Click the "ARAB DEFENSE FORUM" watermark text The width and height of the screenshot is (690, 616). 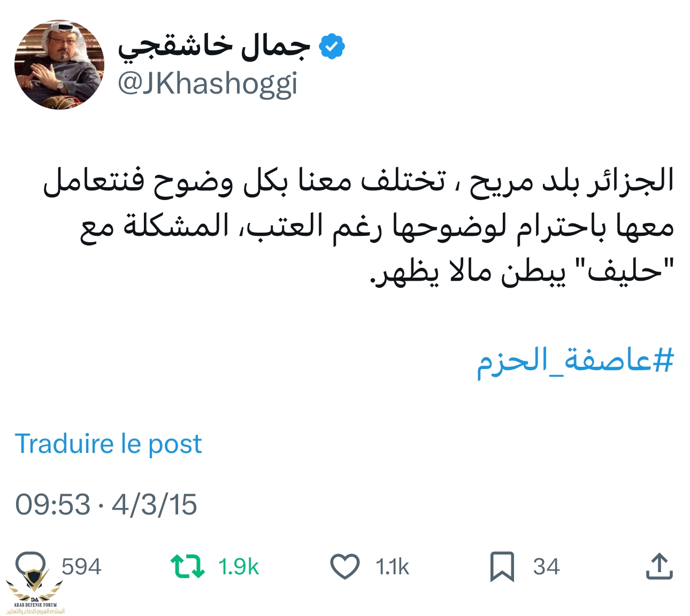point(35,605)
